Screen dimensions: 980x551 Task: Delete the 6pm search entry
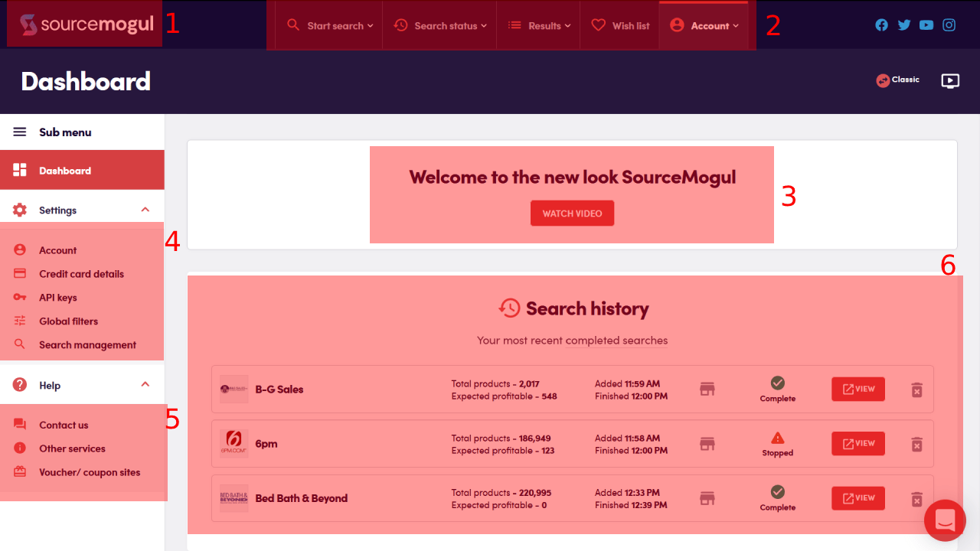(916, 444)
